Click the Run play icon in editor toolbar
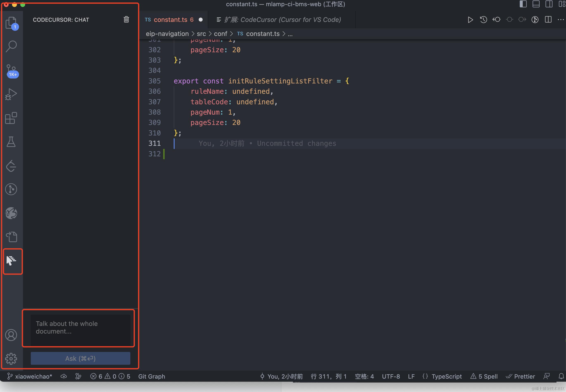Screen dimensions: 566x392 (470, 20)
